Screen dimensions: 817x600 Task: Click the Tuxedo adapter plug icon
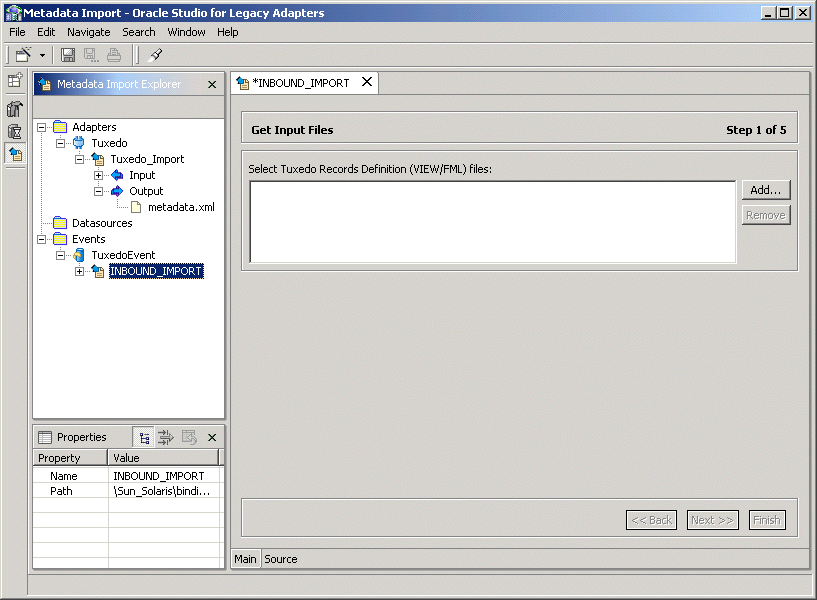click(79, 143)
